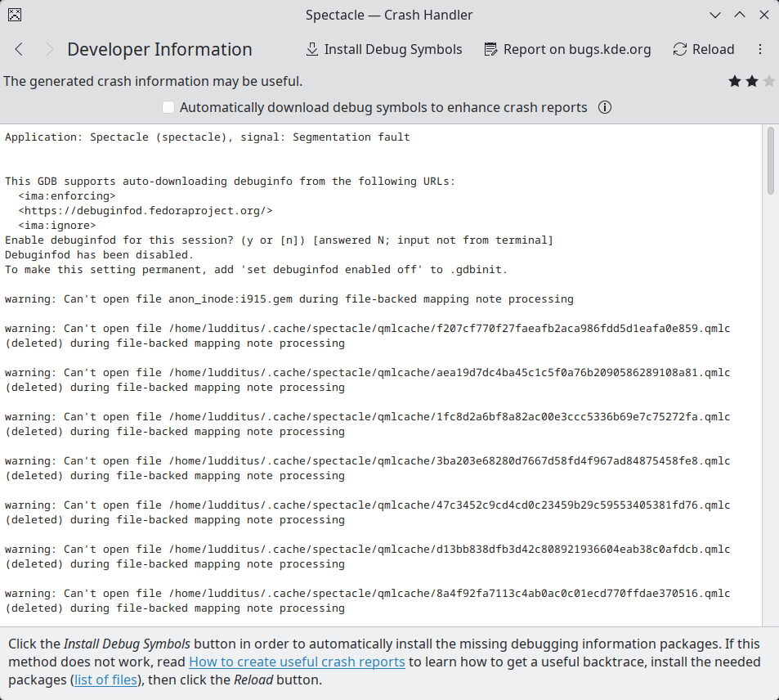Click the info icon beside debug symbols option

pyautogui.click(x=605, y=107)
